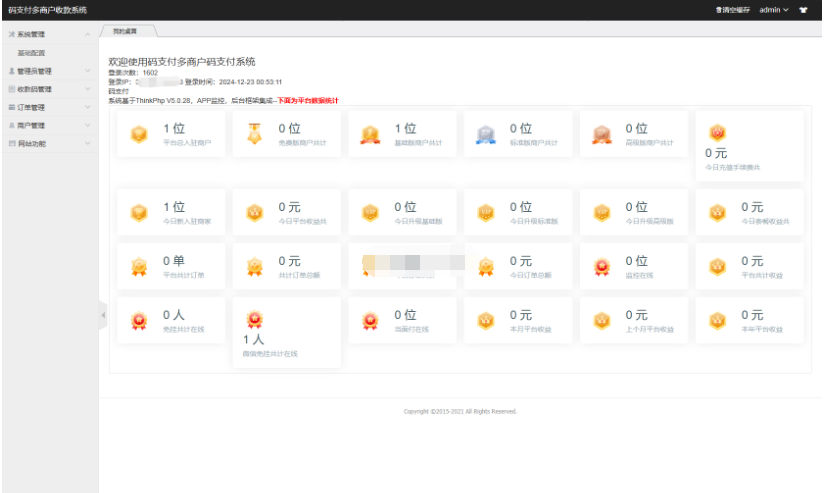Click the 今日充值手续费共 icon
The width and height of the screenshot is (829, 493).
[x=717, y=132]
